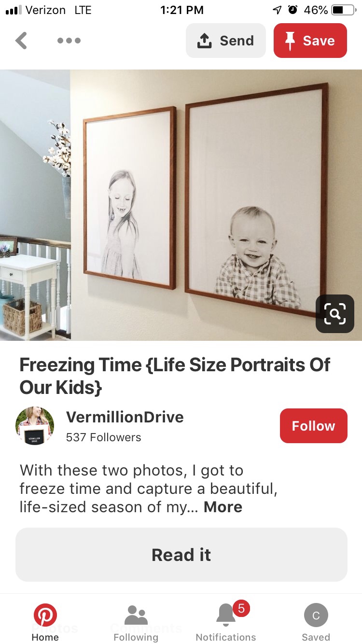Viewport: 362px width, 644px height.
Task: Open the Saved profile tab
Action: pos(316,623)
